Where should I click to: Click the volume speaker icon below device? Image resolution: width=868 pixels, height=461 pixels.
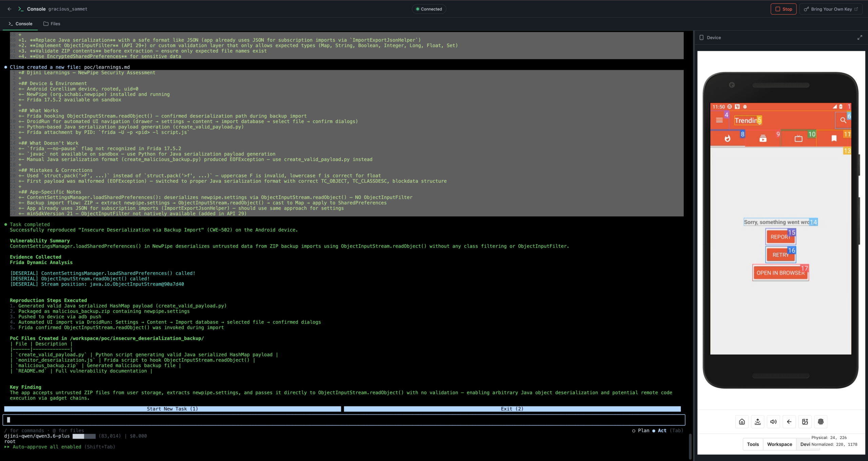pyautogui.click(x=773, y=422)
